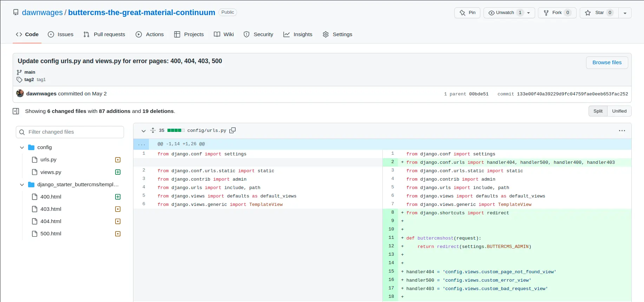Image resolution: width=644 pixels, height=302 pixels.
Task: Click the file icon beside 404.html
Action: point(34,221)
